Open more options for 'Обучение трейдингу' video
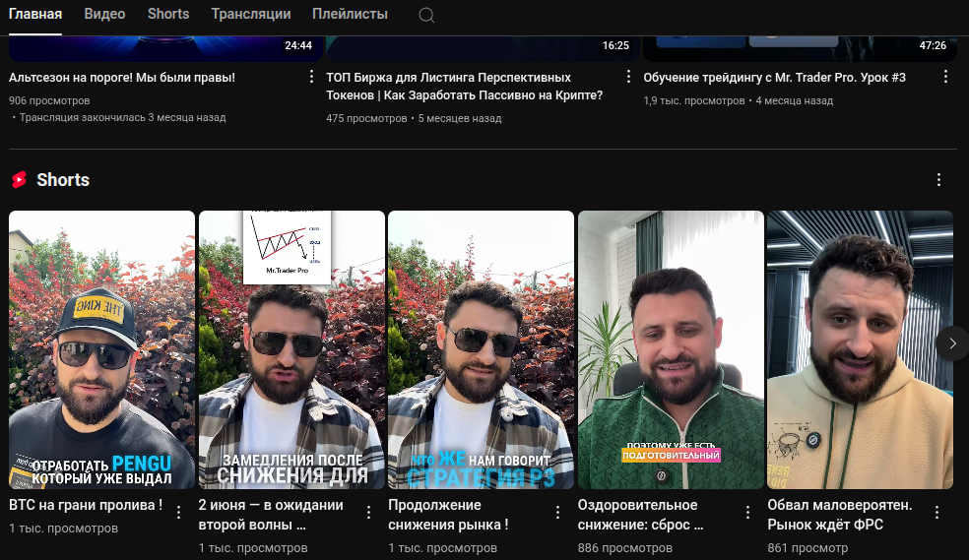 [x=945, y=77]
